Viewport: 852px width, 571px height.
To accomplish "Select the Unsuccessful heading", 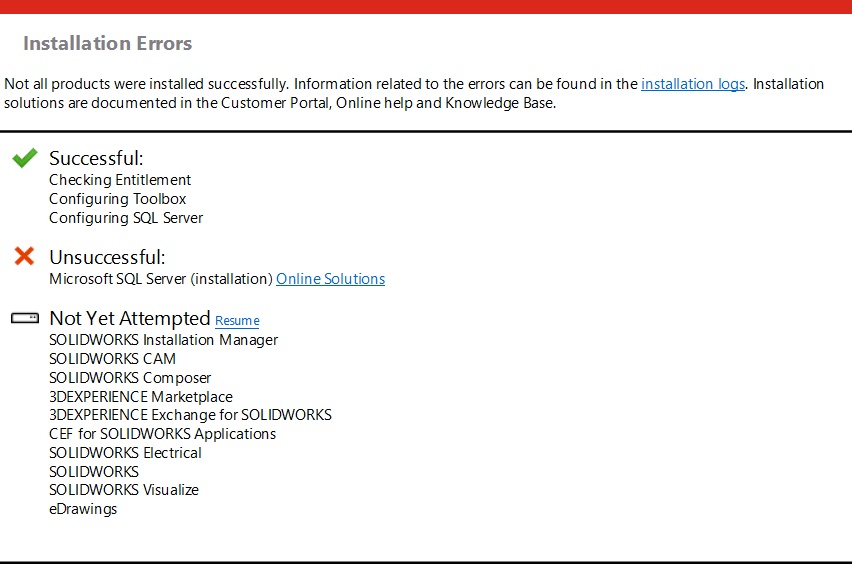I will [107, 258].
